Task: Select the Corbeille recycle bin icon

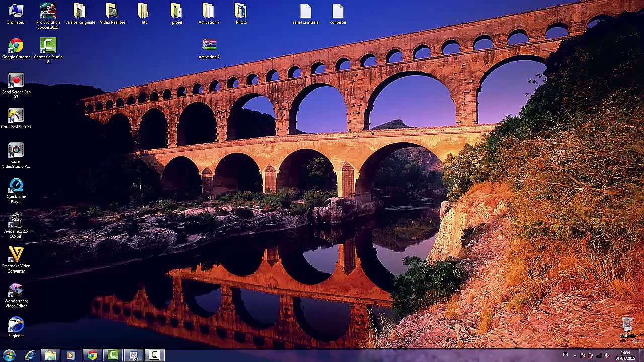Action: point(627,327)
